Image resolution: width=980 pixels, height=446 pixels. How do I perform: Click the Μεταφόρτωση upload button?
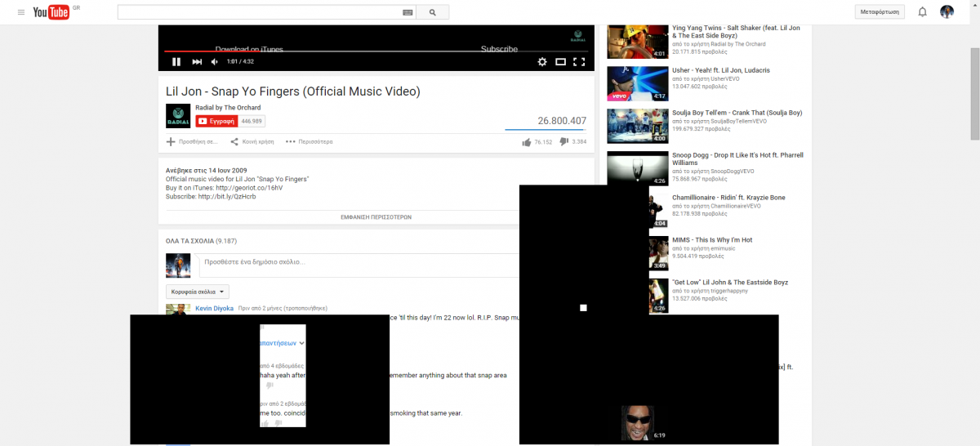[x=880, y=12]
